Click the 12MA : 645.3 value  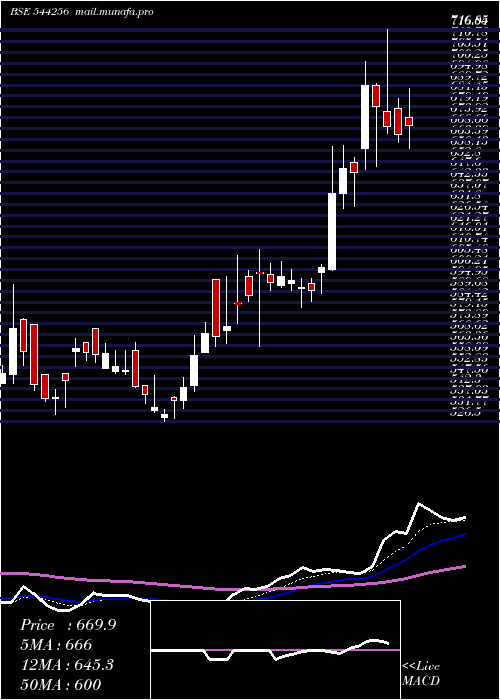click(67, 665)
